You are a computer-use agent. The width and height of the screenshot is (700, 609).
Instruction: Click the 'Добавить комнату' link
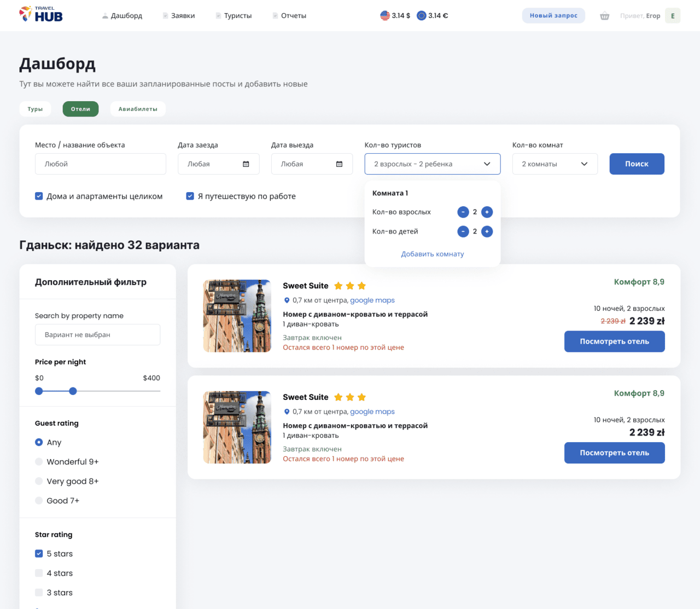click(432, 254)
